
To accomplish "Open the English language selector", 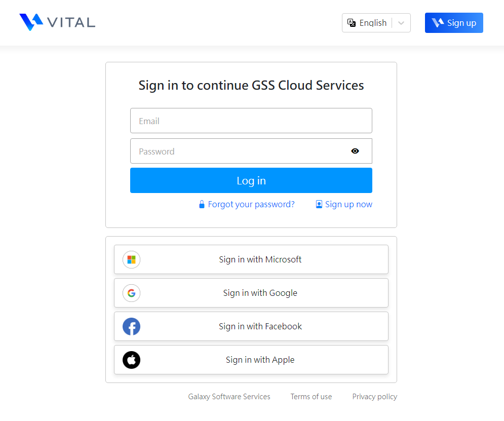I will [376, 23].
